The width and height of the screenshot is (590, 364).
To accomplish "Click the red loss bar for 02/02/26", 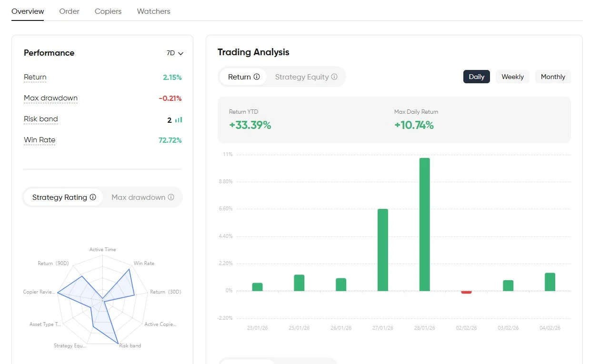I will coord(466,292).
